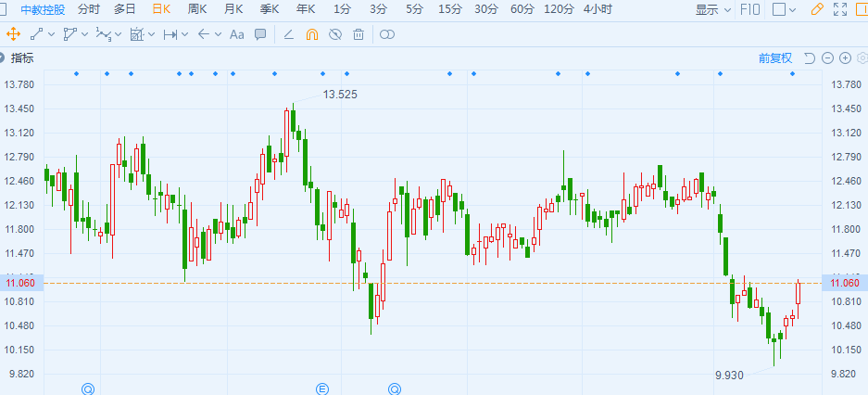Click the 9.820 label on left axis
868x395 pixels.
pyautogui.click(x=20, y=374)
